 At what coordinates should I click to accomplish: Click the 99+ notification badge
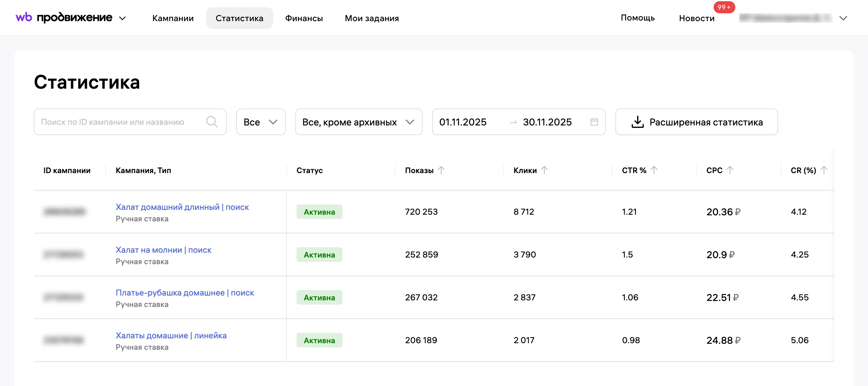click(x=724, y=7)
